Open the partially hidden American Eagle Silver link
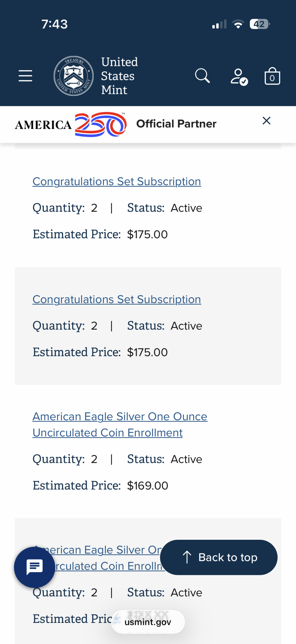Viewport: 296px width, 644px height. [101, 550]
